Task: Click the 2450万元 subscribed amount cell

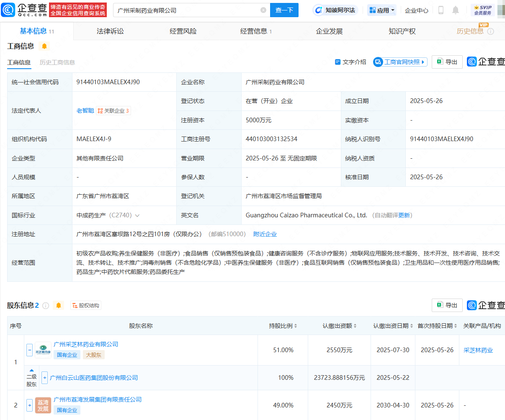Action: [339, 405]
